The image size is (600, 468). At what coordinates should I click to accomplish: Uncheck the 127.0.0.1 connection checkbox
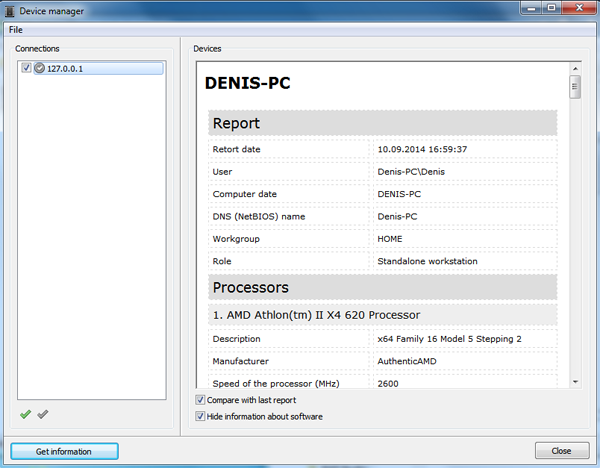pyautogui.click(x=26, y=68)
